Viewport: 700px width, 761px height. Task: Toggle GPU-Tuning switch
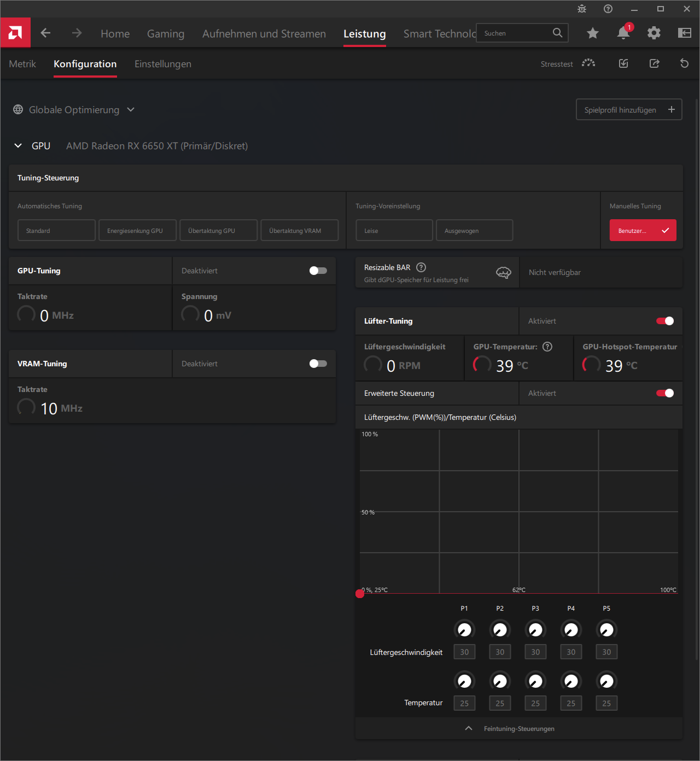coord(318,271)
